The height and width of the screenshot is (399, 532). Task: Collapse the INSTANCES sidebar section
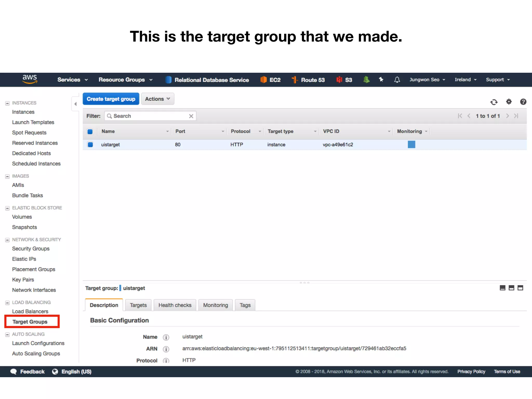8,103
